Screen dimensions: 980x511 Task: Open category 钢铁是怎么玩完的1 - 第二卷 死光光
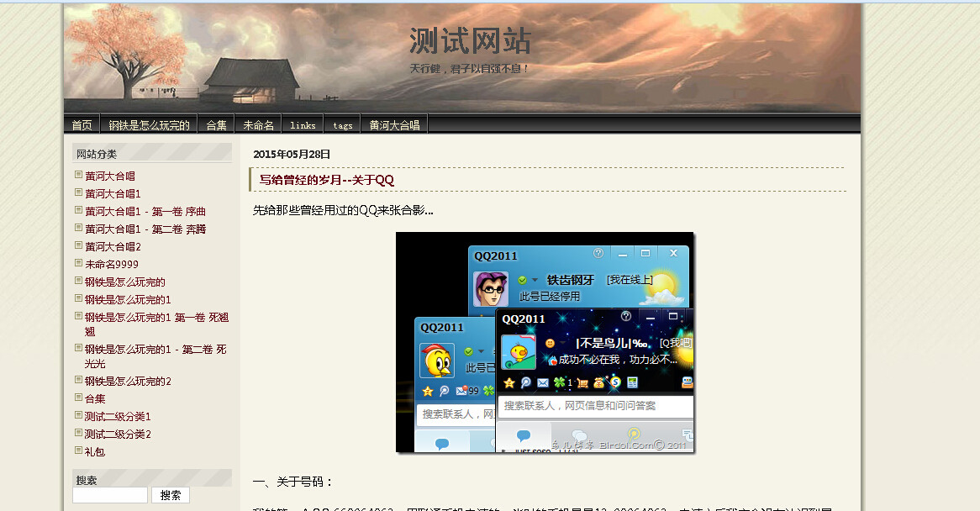click(x=155, y=356)
